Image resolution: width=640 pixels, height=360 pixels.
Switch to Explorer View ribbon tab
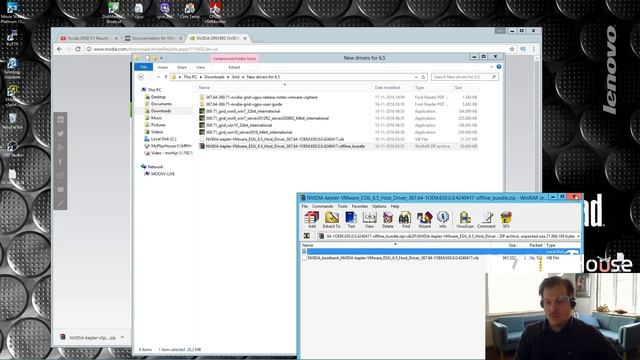coord(200,67)
